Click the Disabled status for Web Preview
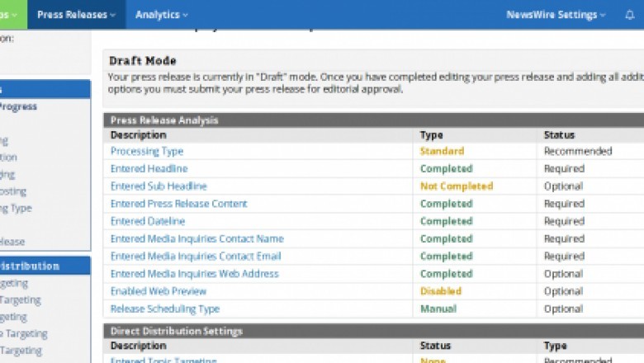 (x=440, y=291)
